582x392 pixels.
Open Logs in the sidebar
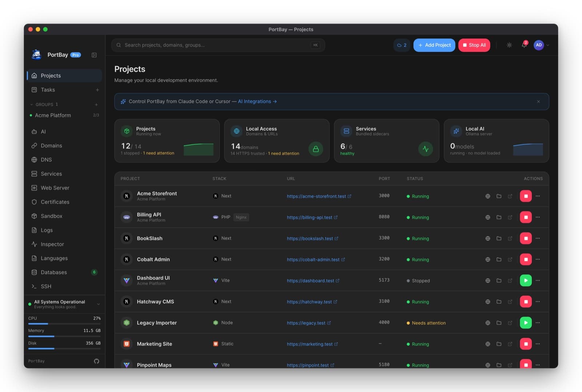[64, 230]
